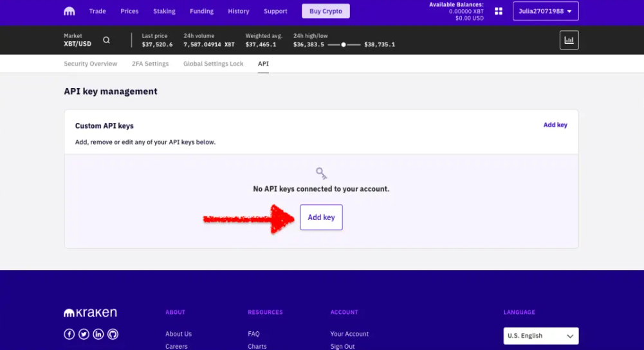Switch to the 2FA Settings tab
Viewport: 644px width, 350px height.
click(x=151, y=64)
